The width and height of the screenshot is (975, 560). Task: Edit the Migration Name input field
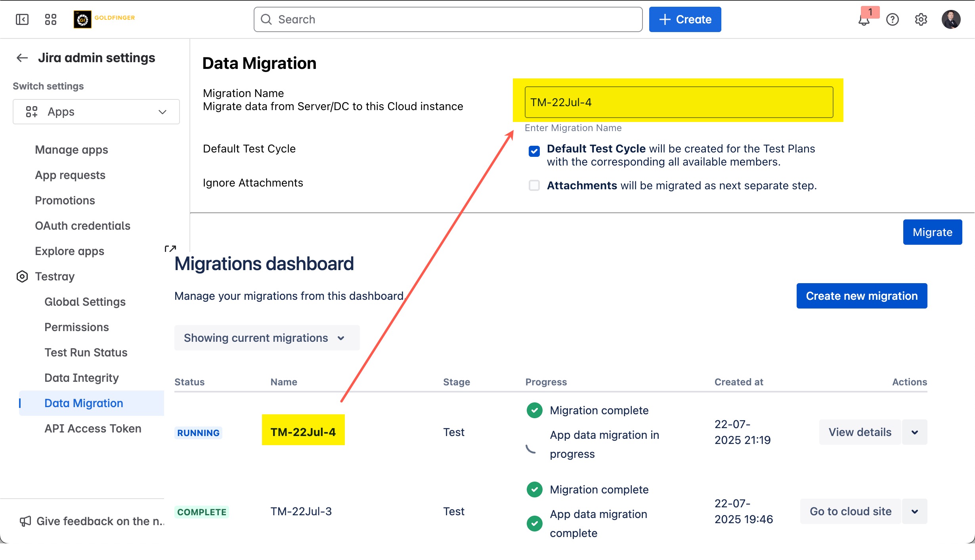[x=679, y=102]
